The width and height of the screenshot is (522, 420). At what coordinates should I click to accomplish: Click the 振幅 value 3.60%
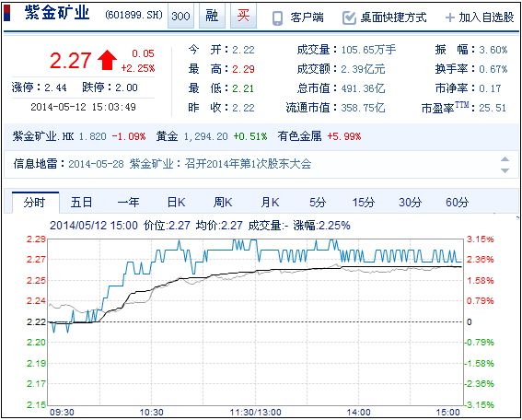493,50
